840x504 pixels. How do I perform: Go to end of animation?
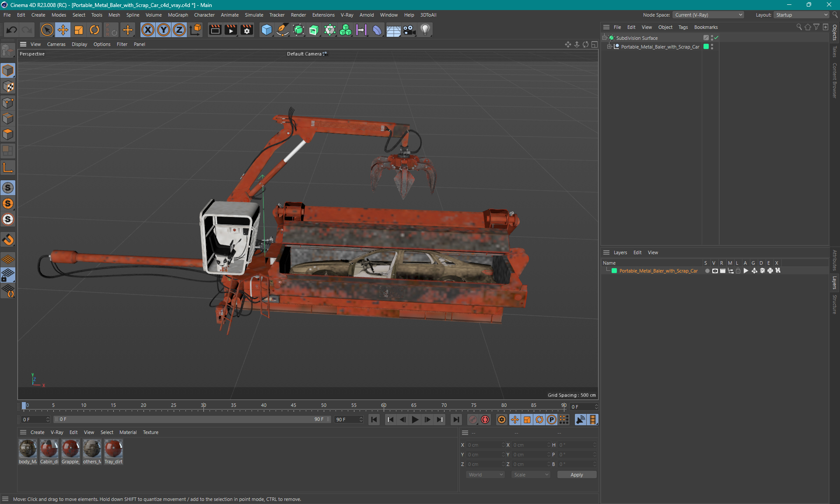point(456,420)
